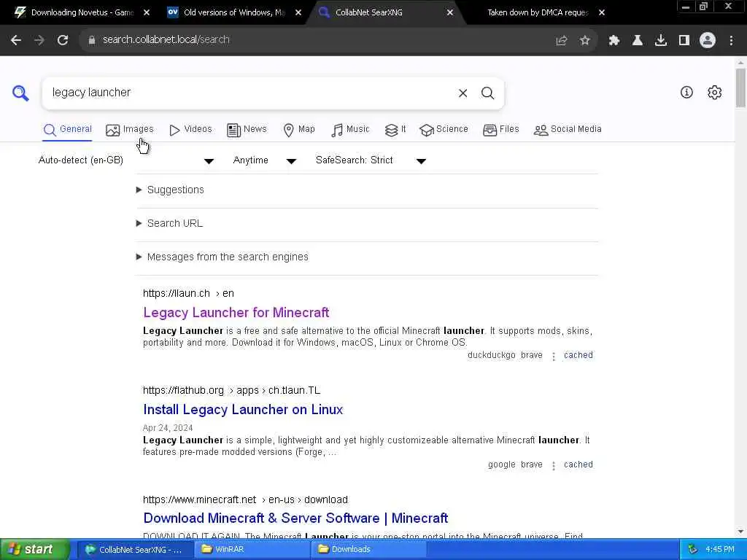Close the CollabNet SearXNG browser tab
747x560 pixels.
click(449, 13)
